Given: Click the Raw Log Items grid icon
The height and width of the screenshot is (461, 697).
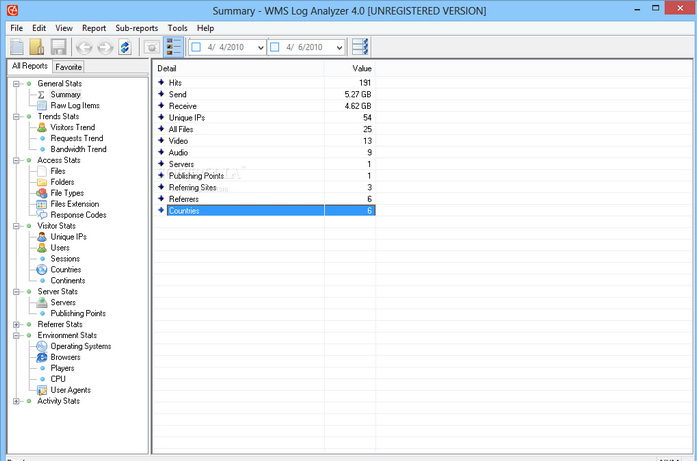Looking at the screenshot, I should tap(42, 105).
